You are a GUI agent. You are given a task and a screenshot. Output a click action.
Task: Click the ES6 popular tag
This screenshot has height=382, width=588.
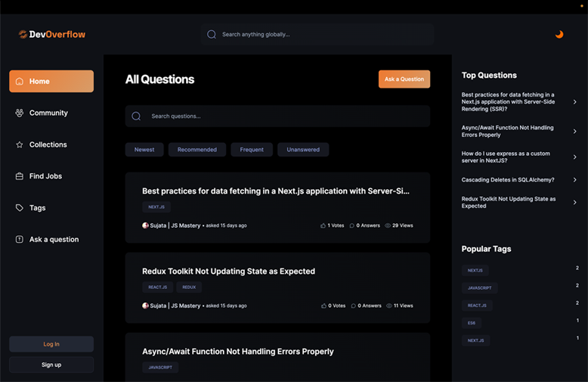coord(472,323)
